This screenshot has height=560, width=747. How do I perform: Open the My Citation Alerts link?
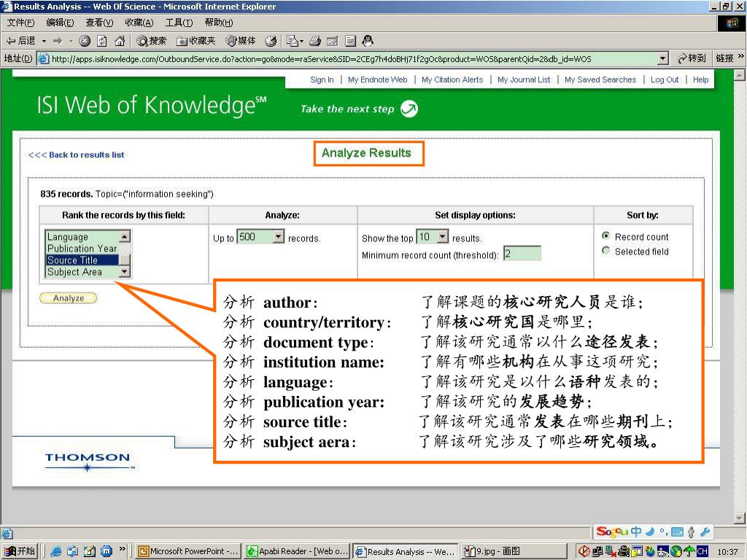pos(452,79)
